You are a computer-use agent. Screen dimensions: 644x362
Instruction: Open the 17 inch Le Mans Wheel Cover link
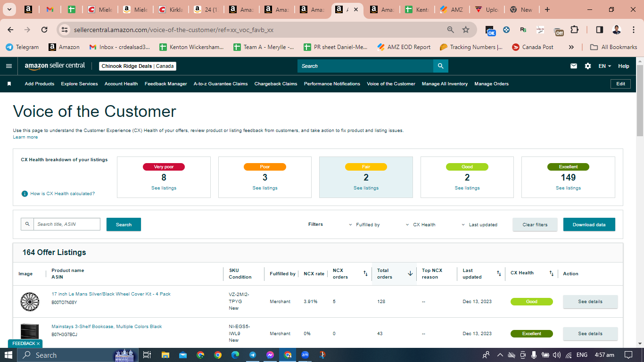click(111, 294)
